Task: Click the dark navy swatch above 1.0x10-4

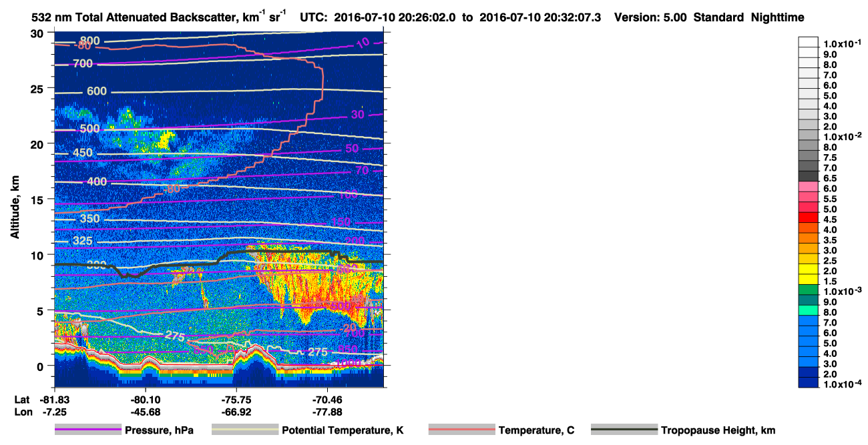Action: [809, 382]
